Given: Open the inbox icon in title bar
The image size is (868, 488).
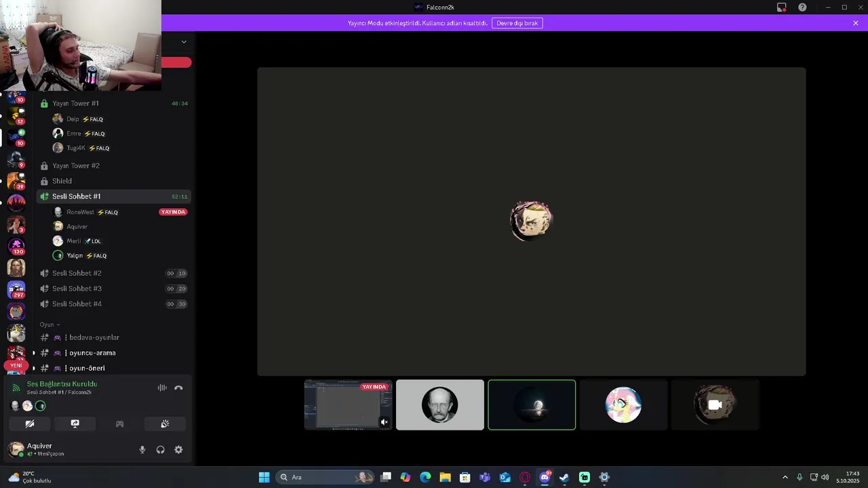Looking at the screenshot, I should pos(782,7).
